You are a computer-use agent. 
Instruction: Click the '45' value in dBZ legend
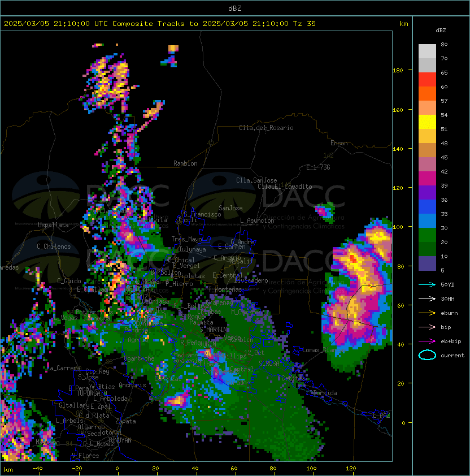pyautogui.click(x=444, y=157)
